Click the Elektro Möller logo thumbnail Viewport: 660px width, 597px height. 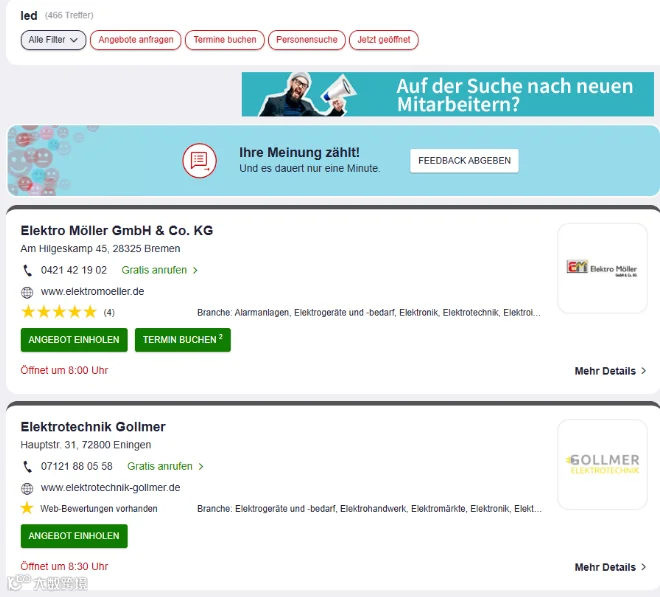tap(602, 268)
